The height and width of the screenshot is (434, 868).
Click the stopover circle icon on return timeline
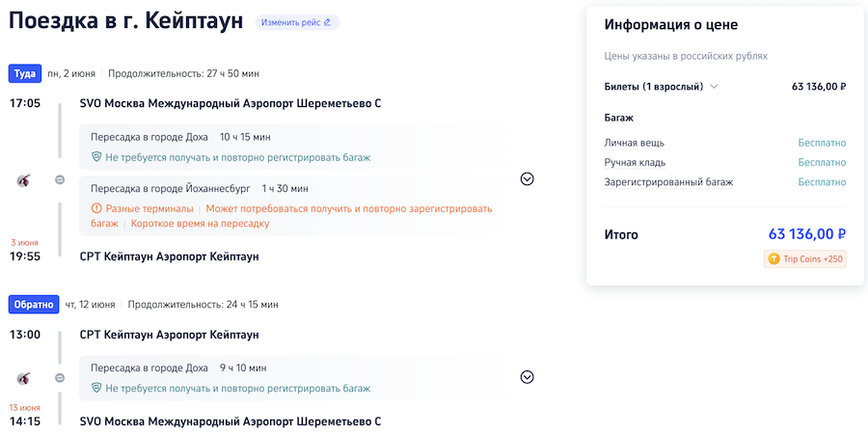tap(60, 378)
